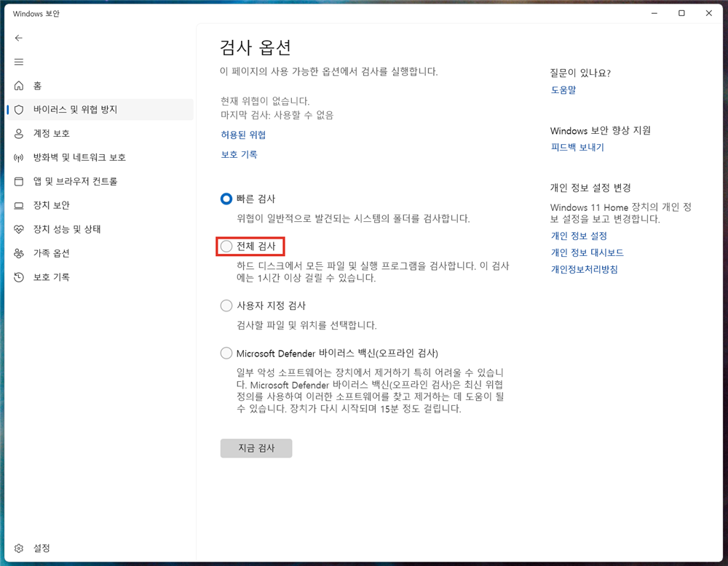
Task: Click the Windows 보안 title bar text
Action: (36, 14)
